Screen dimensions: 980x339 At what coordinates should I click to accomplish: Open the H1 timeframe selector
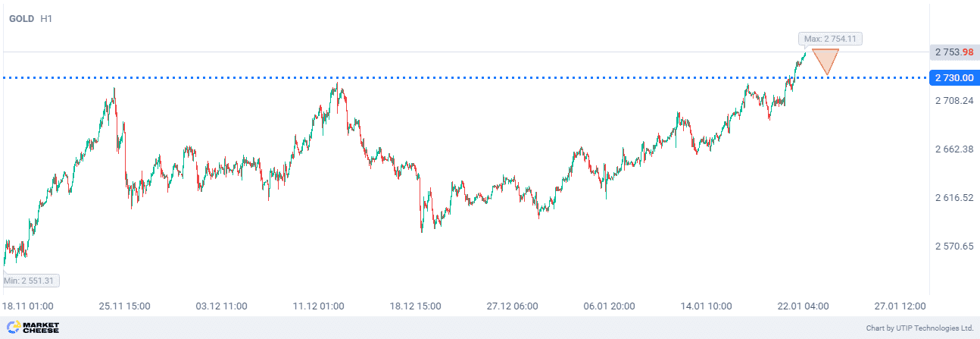click(46, 19)
